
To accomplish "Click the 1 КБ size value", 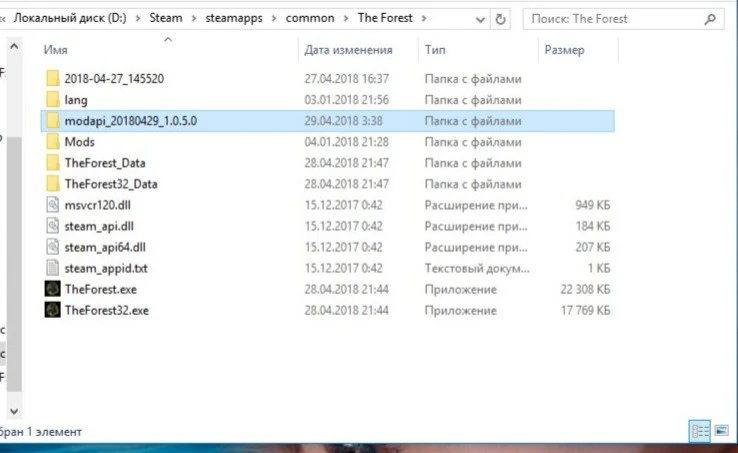I will point(599,268).
